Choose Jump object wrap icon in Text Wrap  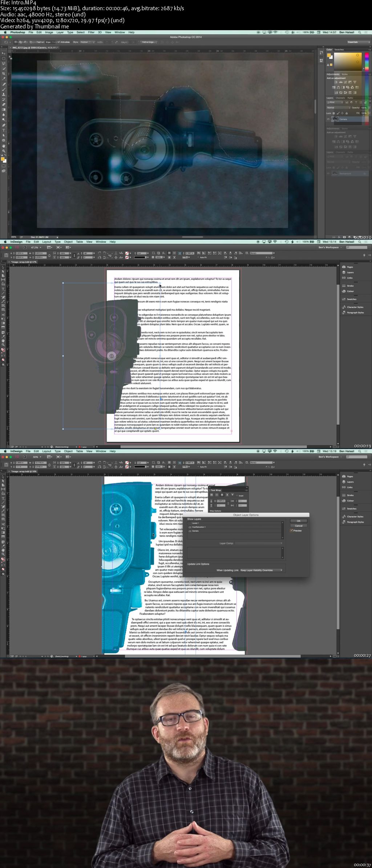pos(227,495)
